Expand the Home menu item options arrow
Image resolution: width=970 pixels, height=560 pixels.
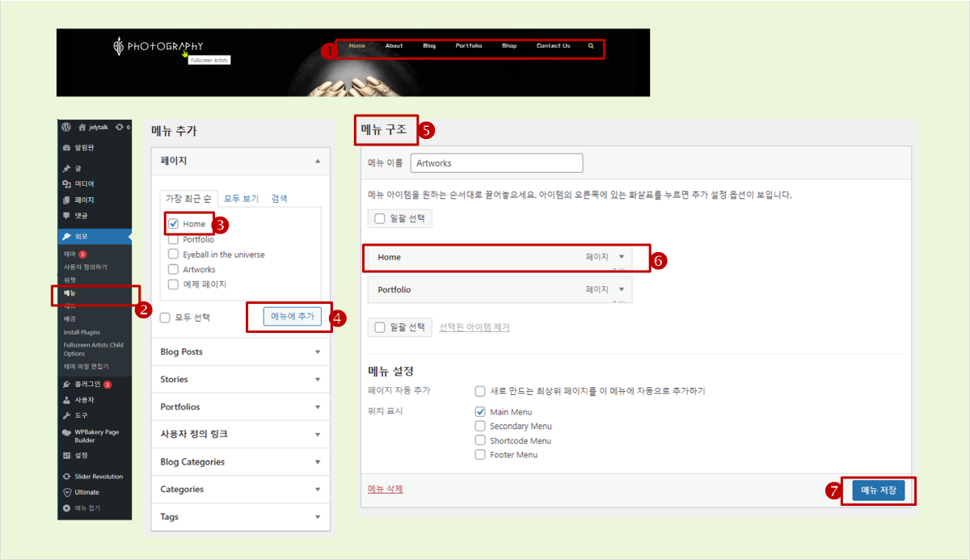click(622, 257)
